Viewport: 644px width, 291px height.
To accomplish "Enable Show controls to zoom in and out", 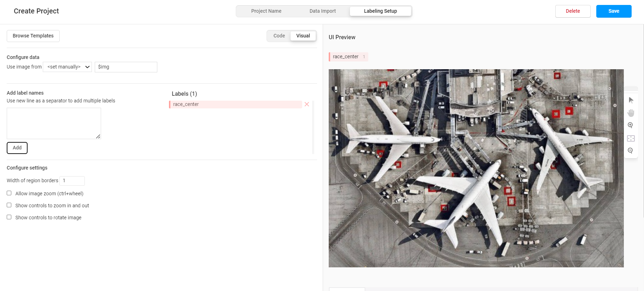I will click(x=9, y=205).
